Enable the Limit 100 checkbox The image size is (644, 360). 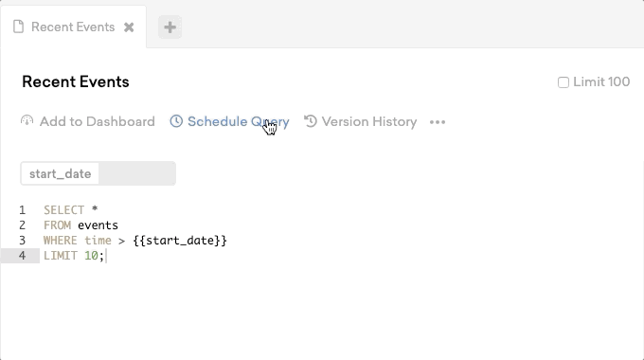(x=563, y=82)
